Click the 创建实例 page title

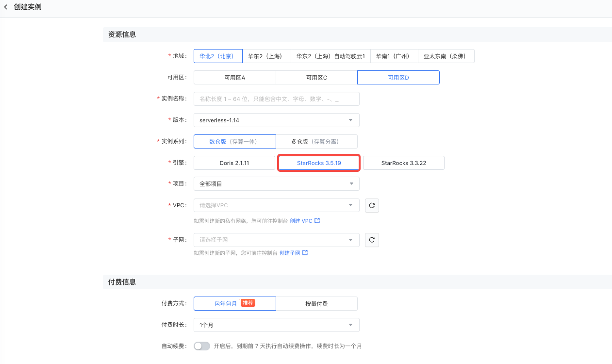(28, 7)
